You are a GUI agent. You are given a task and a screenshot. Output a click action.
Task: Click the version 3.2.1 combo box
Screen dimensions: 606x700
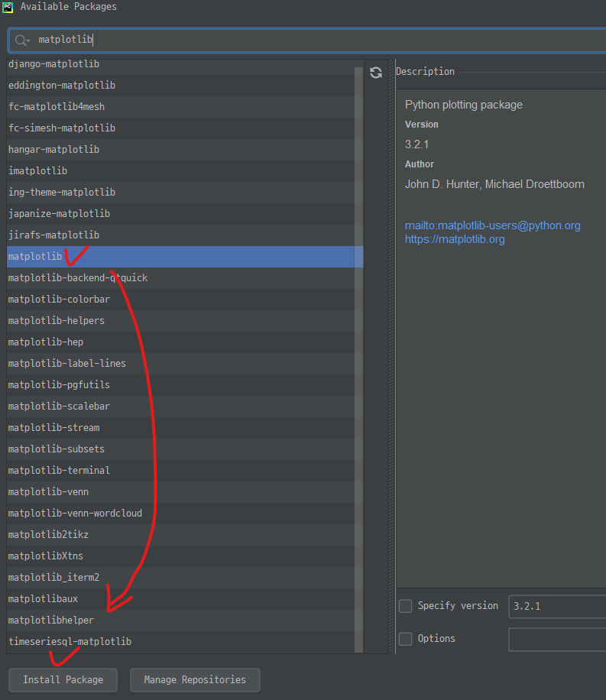[557, 606]
